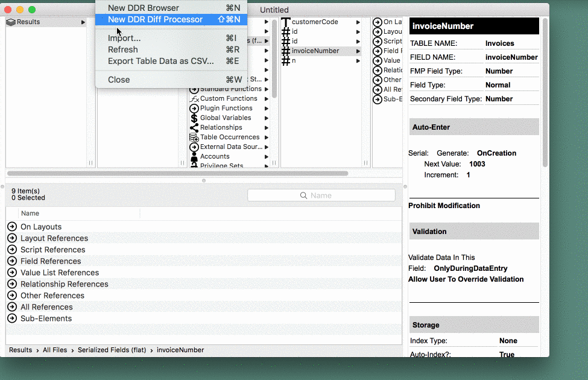
Task: Click Results in the breadcrumb path
Action: pos(21,350)
